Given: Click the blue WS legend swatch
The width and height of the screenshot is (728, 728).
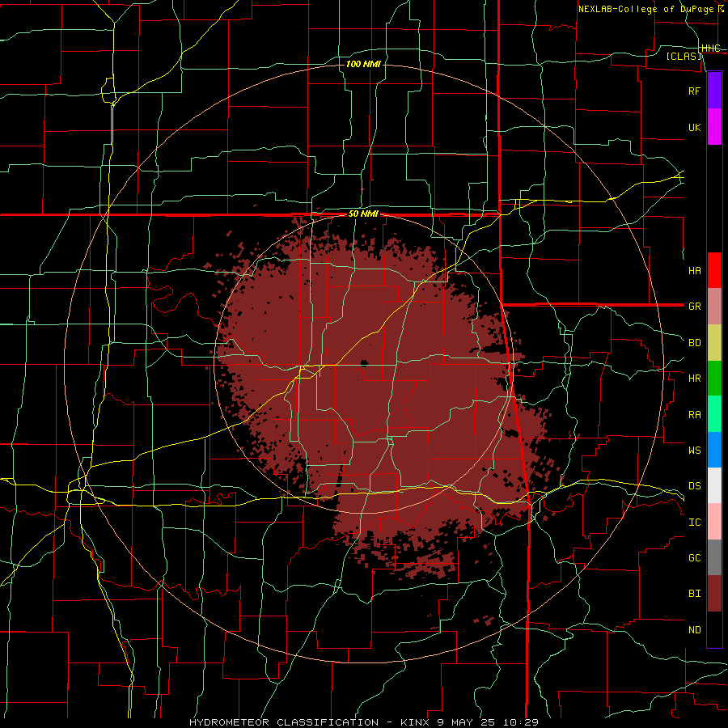Looking at the screenshot, I should (714, 450).
